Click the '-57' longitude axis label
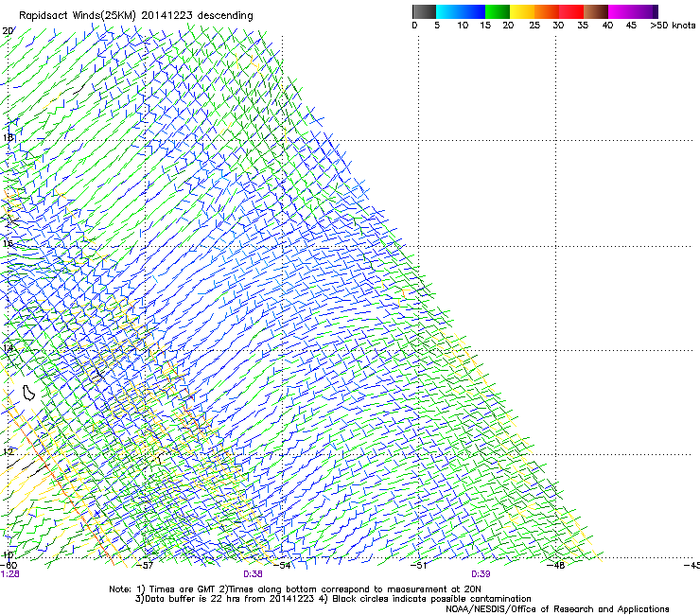Image resolution: width=700 pixels, height=615 pixels. click(145, 566)
